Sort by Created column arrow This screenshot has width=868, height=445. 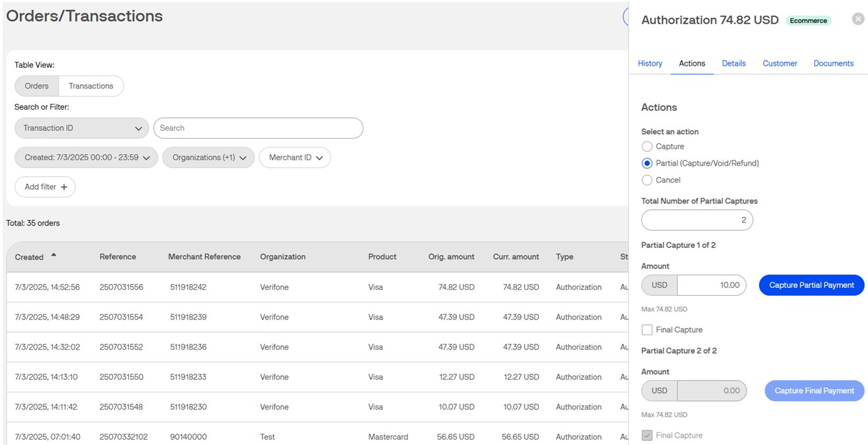[54, 255]
